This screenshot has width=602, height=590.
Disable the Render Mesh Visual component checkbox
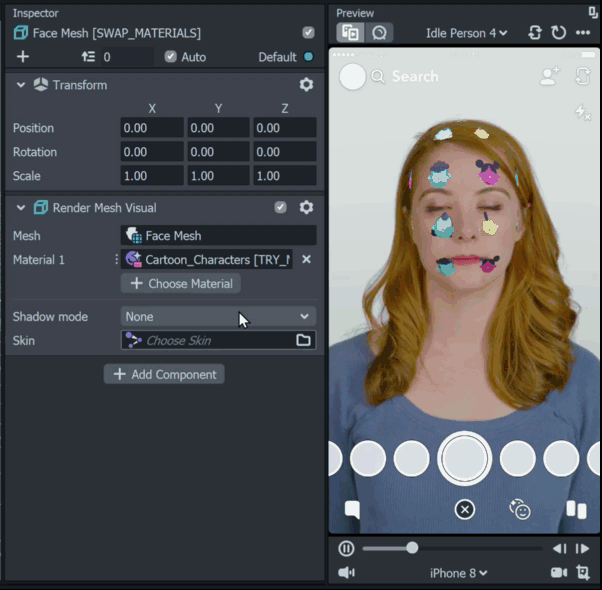coord(281,208)
